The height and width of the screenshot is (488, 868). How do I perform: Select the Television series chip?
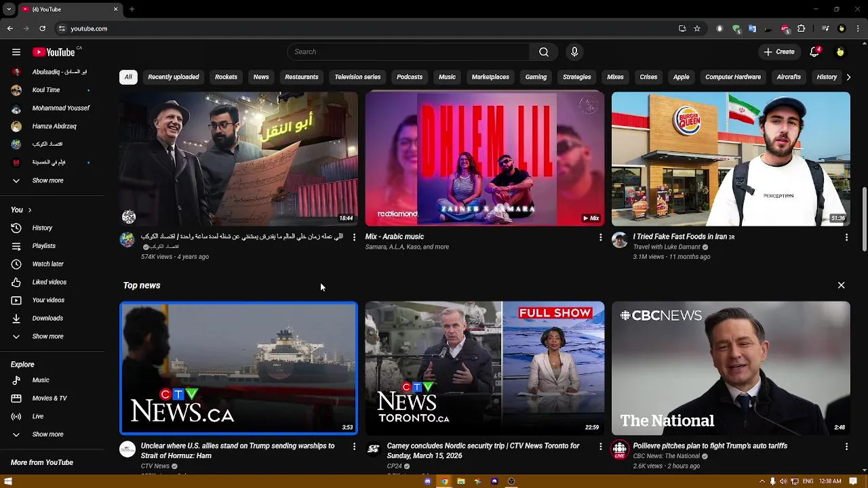coord(357,77)
